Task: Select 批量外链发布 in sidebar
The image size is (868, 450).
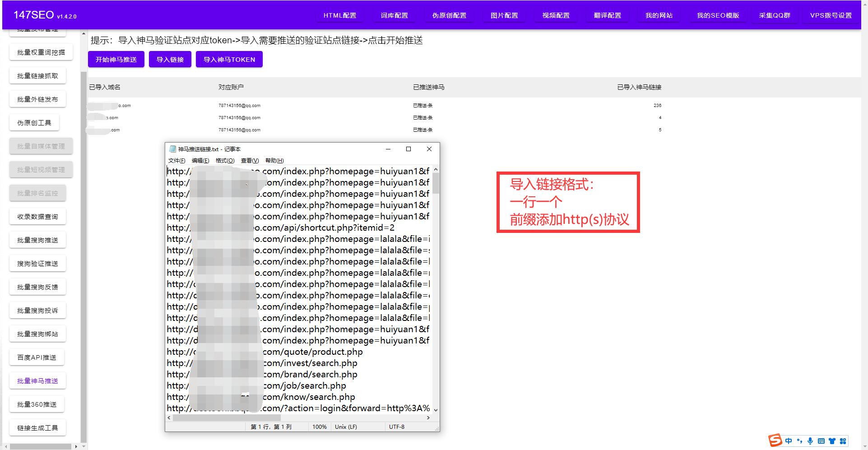Action: click(37, 99)
